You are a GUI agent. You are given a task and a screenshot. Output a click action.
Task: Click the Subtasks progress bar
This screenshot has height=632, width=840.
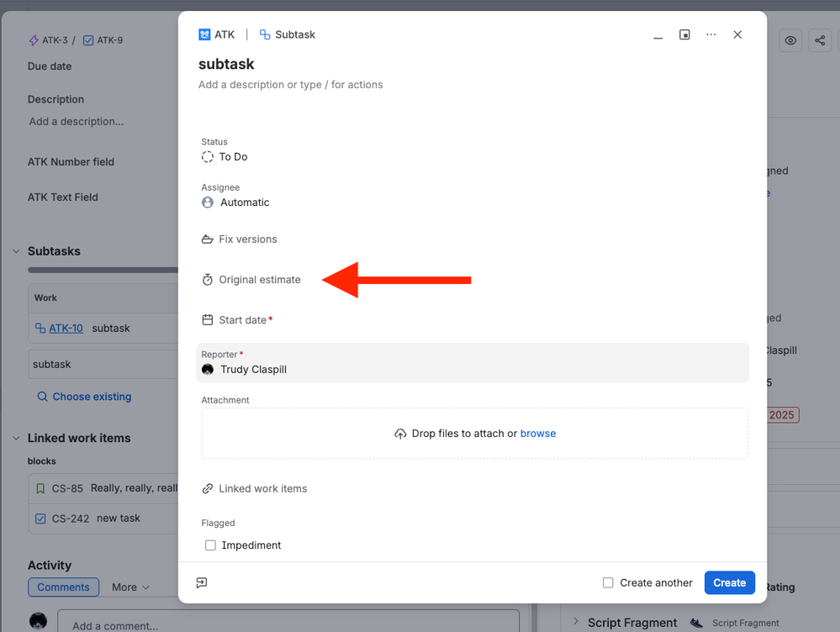click(103, 271)
